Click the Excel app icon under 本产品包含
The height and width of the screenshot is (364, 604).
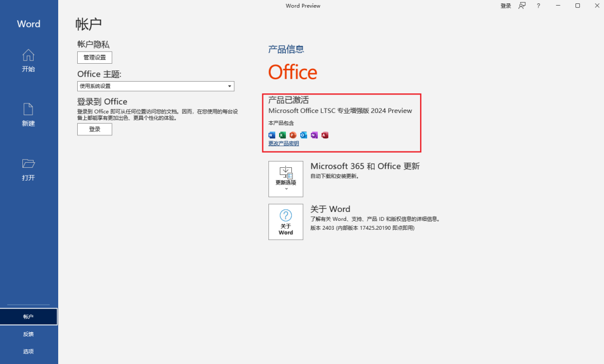click(282, 135)
